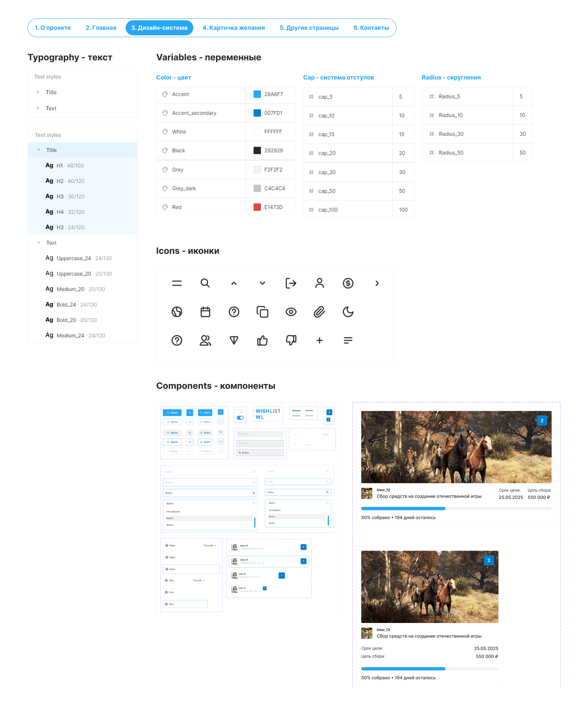The height and width of the screenshot is (709, 588).
Task: Click the magnifying glass search icon
Action: (x=205, y=283)
